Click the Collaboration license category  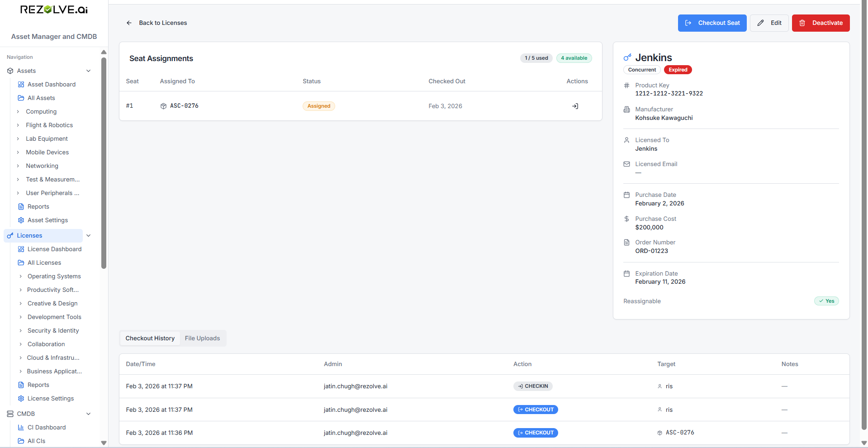(x=46, y=344)
